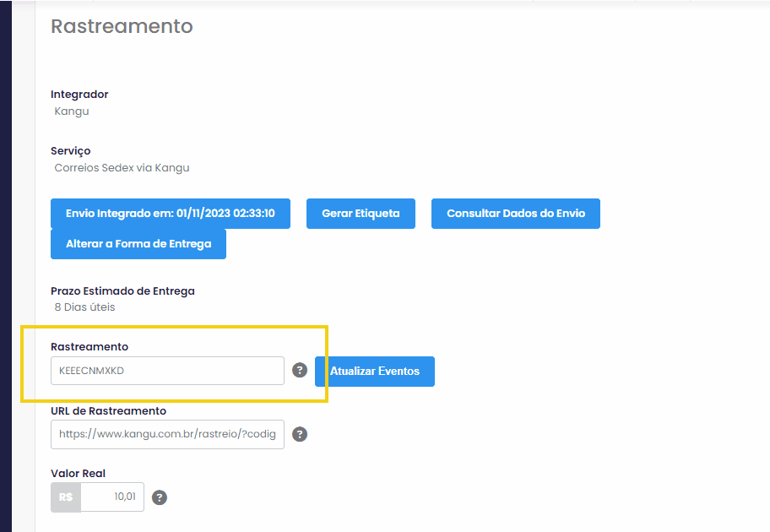Refresh events with Atualizar Eventos
This screenshot has height=532, width=770.
(375, 372)
